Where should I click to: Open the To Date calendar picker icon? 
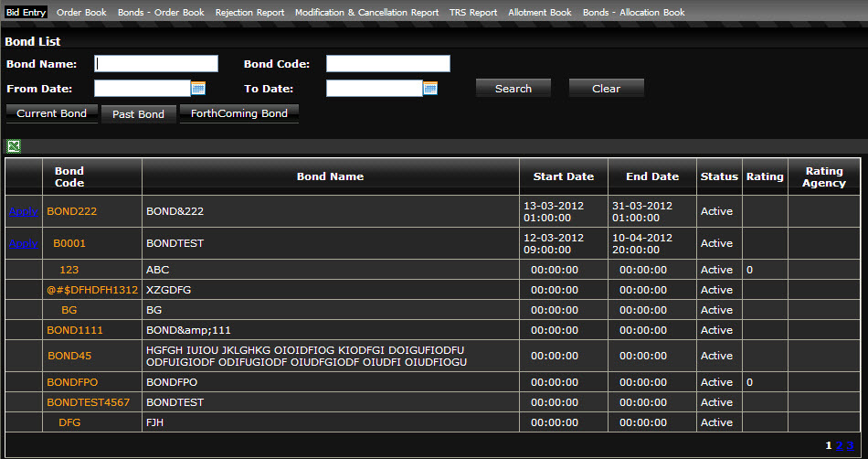(x=430, y=88)
